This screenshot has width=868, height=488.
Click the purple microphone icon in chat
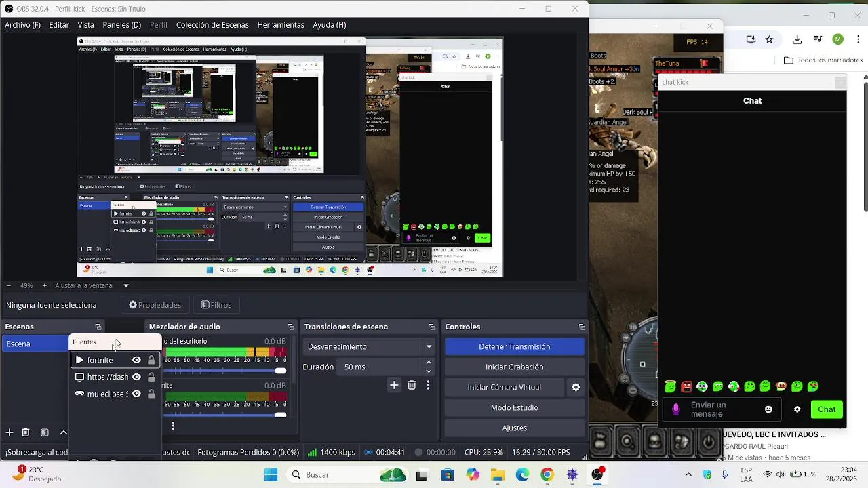(x=675, y=409)
